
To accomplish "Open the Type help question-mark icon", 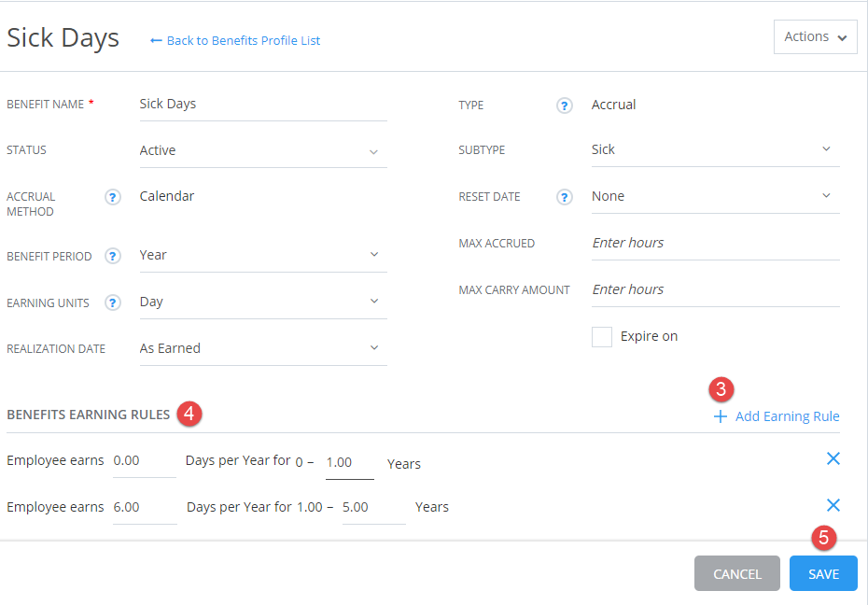I will [x=564, y=106].
